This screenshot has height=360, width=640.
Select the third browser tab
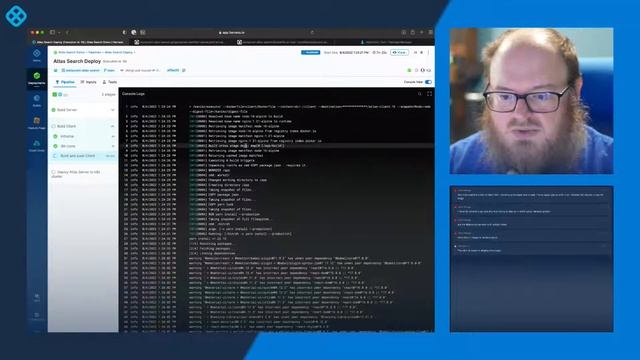283,42
